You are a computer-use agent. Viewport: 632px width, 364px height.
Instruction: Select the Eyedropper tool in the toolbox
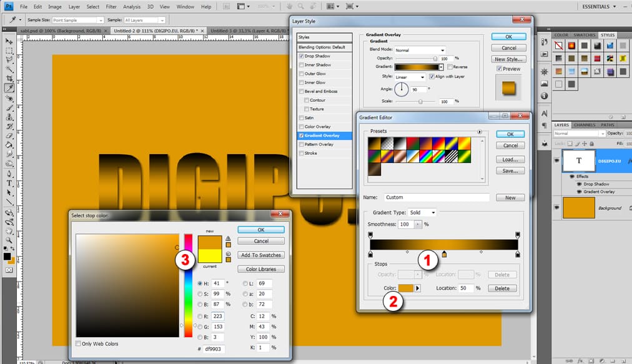(10, 88)
